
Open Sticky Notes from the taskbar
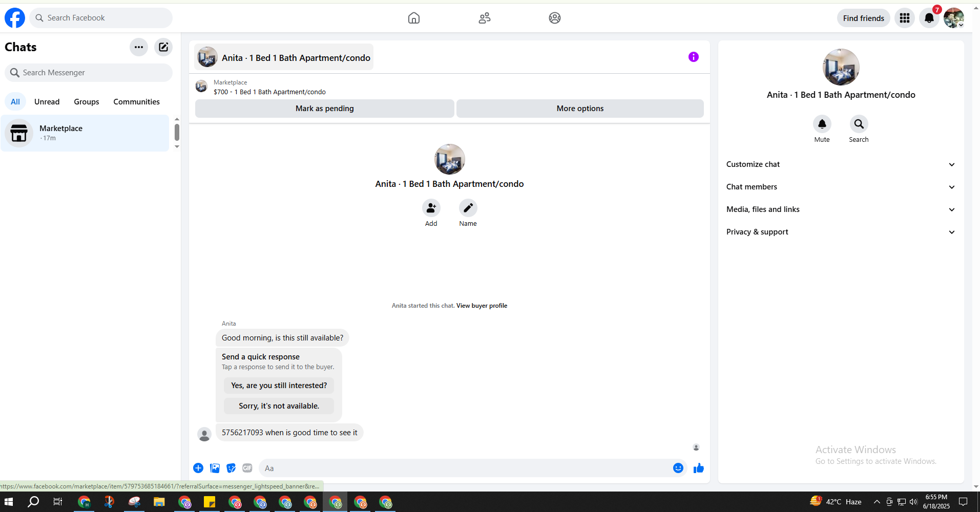pos(210,502)
